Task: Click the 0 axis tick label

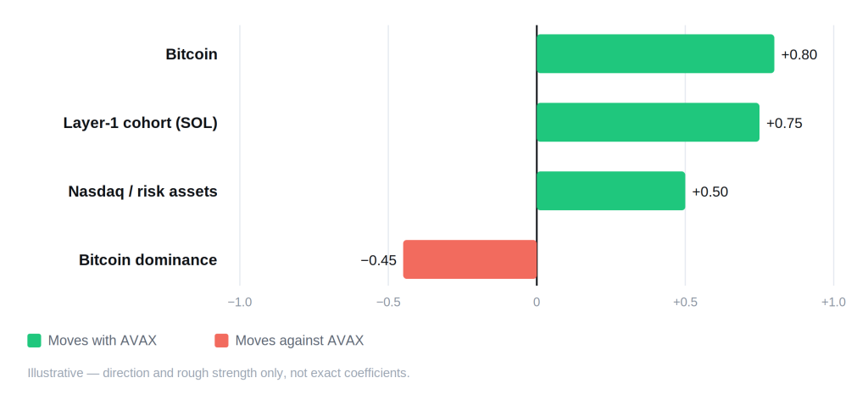Action: click(537, 302)
